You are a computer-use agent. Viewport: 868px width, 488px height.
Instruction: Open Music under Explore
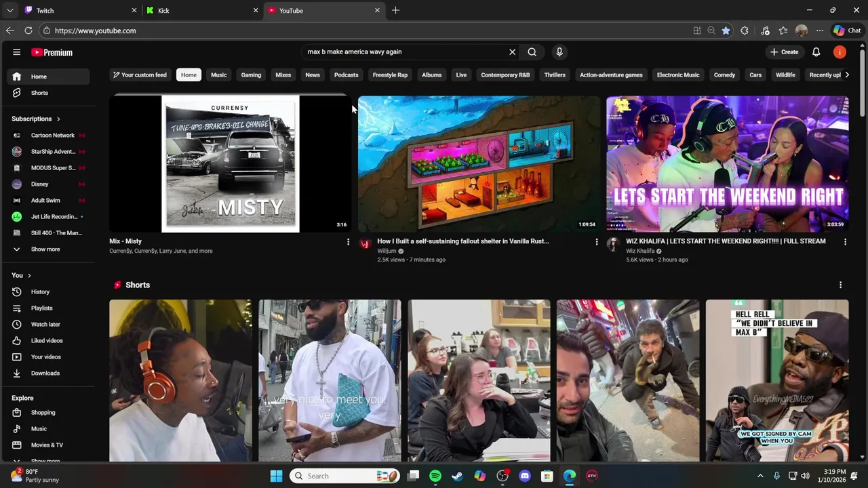pyautogui.click(x=47, y=428)
